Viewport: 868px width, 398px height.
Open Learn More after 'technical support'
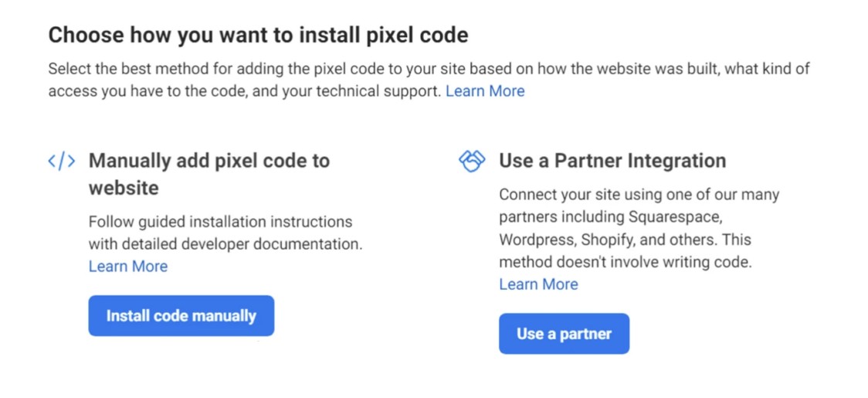485,91
